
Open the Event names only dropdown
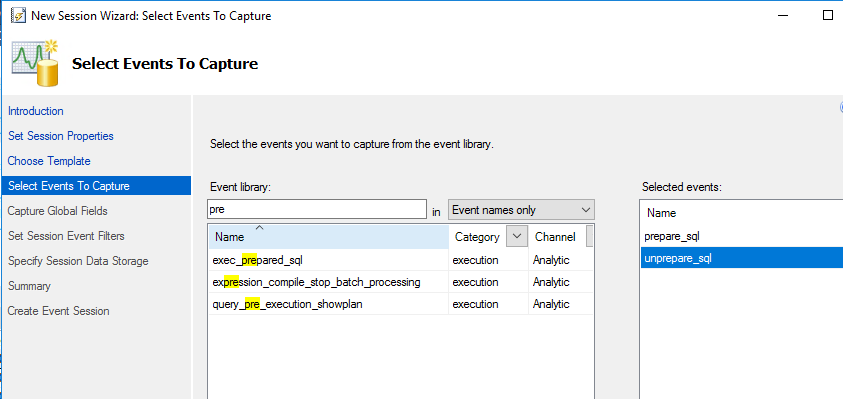[x=521, y=210]
